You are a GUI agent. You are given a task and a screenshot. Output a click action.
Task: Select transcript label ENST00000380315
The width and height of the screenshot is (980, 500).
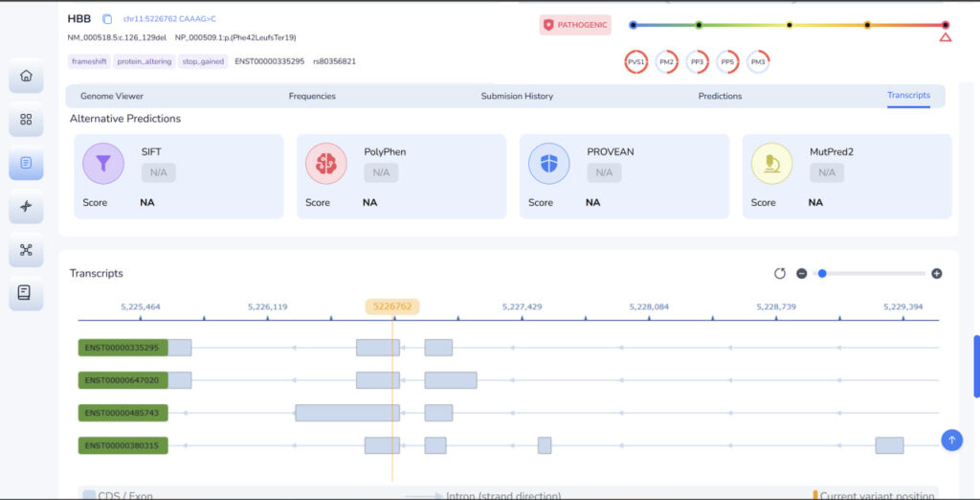point(123,445)
